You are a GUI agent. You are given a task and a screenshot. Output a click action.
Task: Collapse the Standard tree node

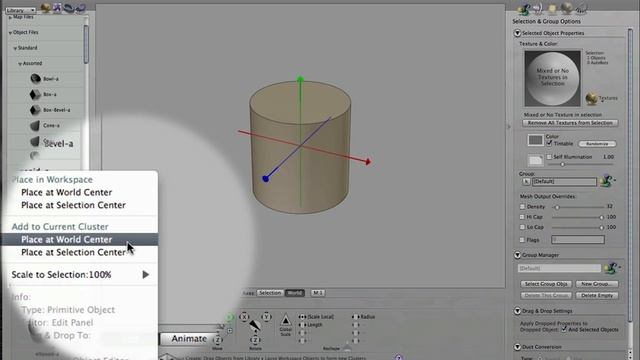click(15, 48)
